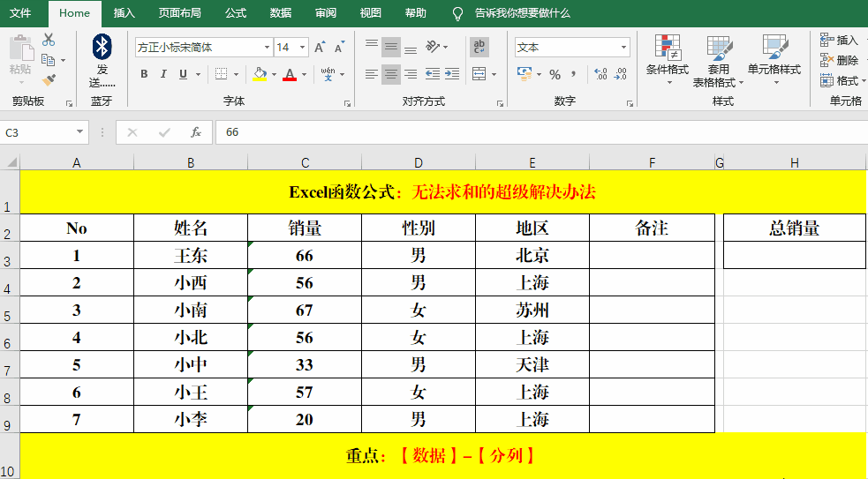Click the Increase Font Size icon
Viewport: 868px width, 479px height.
(320, 47)
